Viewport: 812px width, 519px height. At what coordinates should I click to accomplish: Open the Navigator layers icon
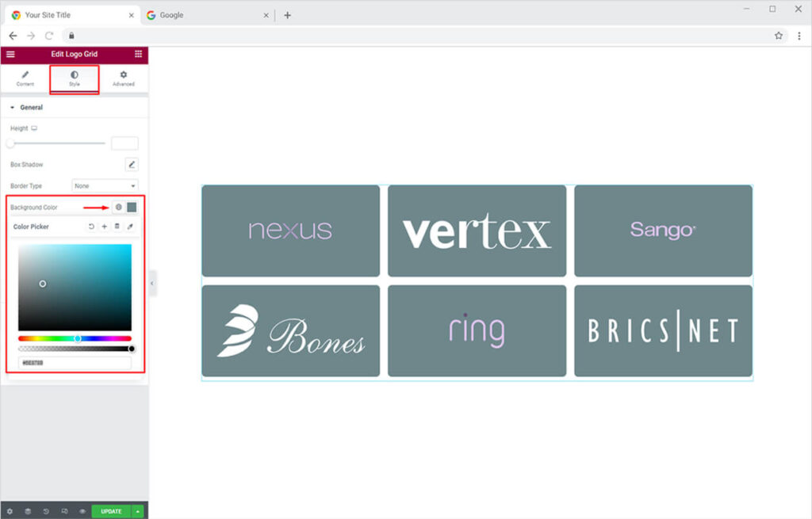point(28,511)
